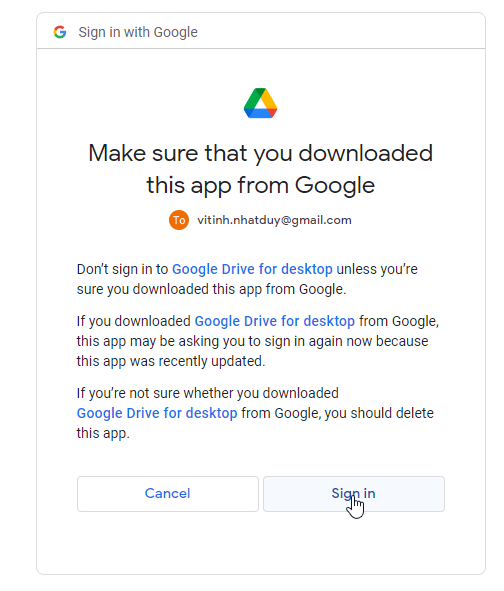Click the heading line "this app from Google"
The width and height of the screenshot is (504, 591).
tap(260, 185)
